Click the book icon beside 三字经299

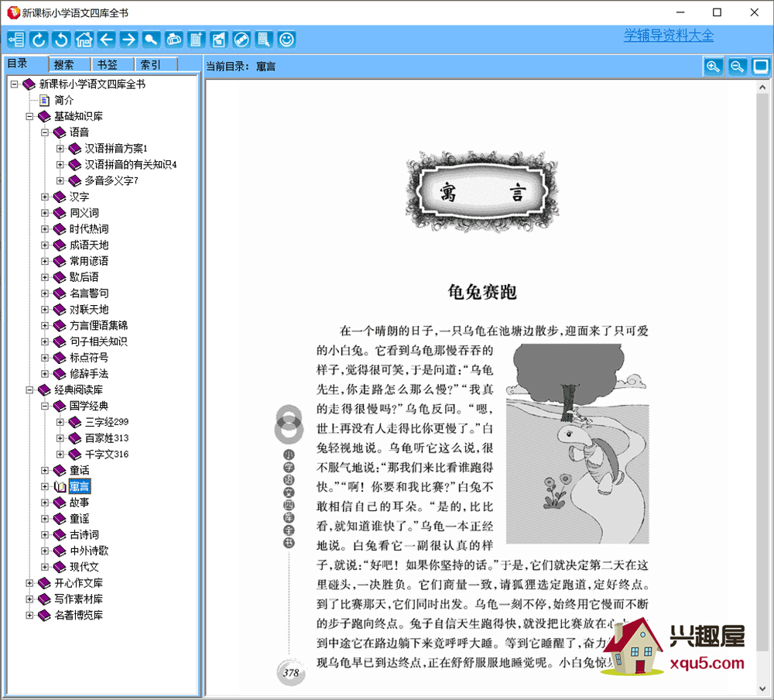[74, 422]
